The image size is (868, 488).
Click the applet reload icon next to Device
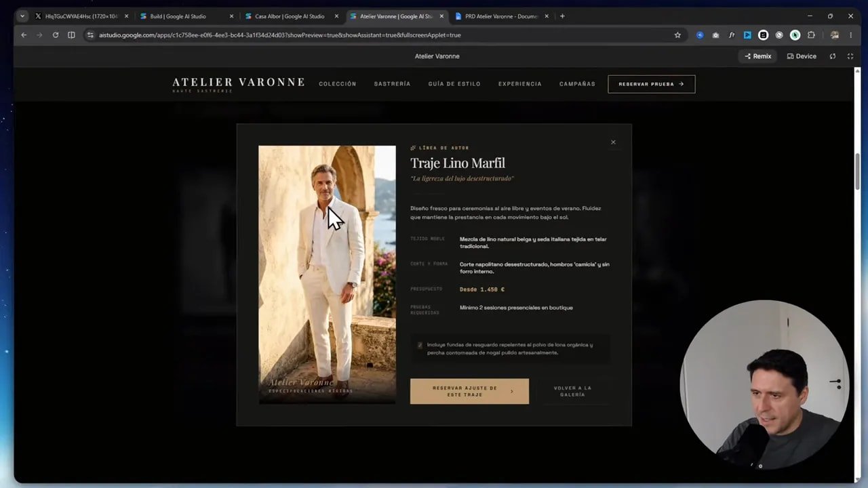[x=833, y=56]
